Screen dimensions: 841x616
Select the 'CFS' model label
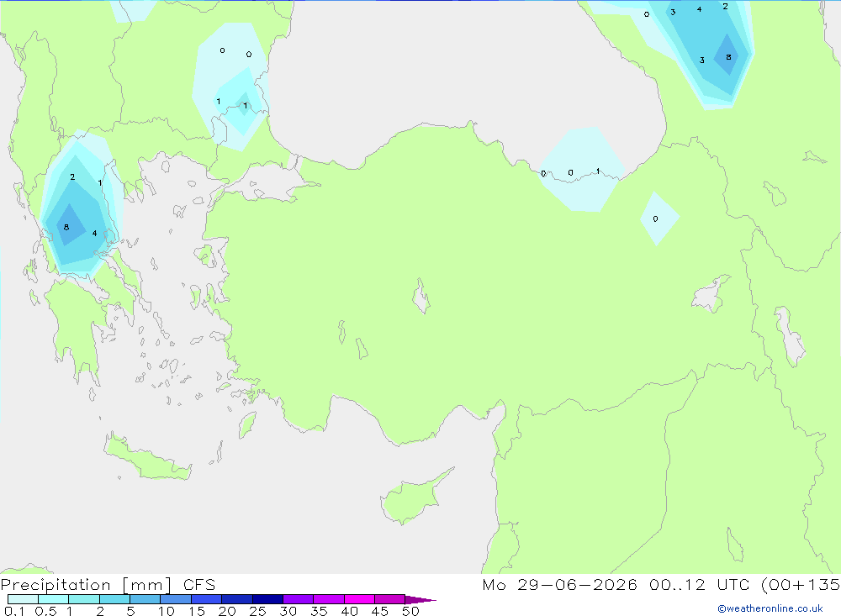(x=199, y=585)
